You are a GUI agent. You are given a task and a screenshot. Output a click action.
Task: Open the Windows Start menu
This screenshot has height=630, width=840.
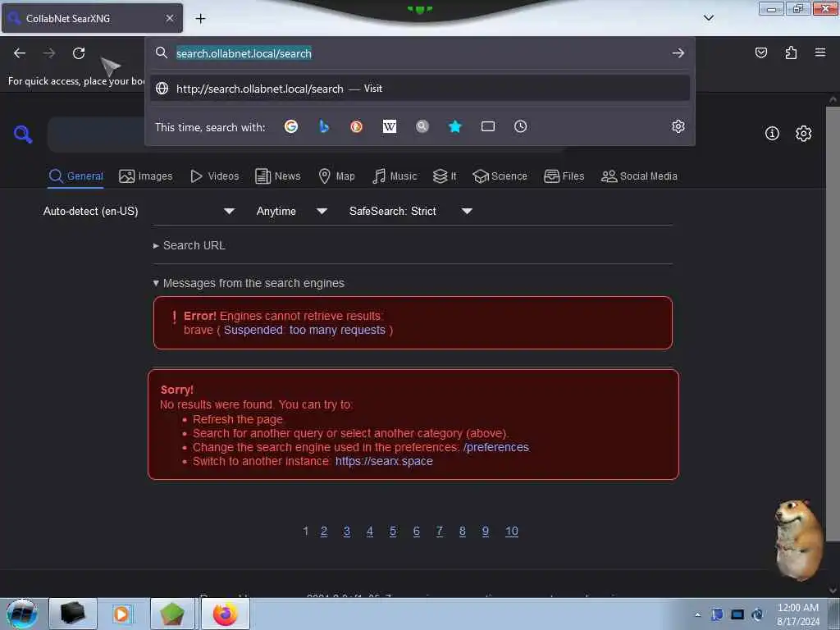tap(22, 614)
